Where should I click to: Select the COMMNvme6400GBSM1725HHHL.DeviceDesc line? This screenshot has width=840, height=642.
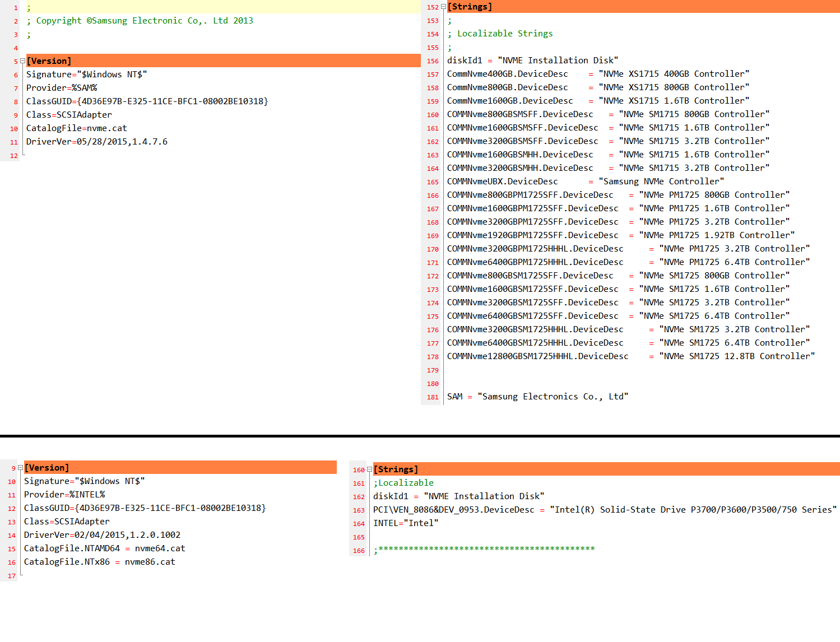click(629, 343)
